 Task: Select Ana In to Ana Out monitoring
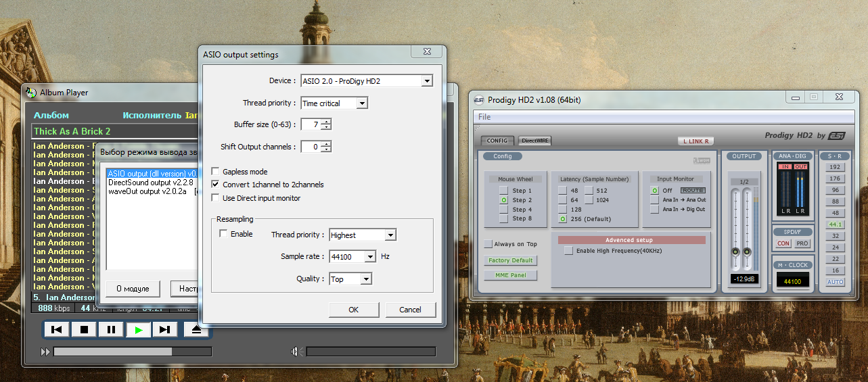pos(654,200)
